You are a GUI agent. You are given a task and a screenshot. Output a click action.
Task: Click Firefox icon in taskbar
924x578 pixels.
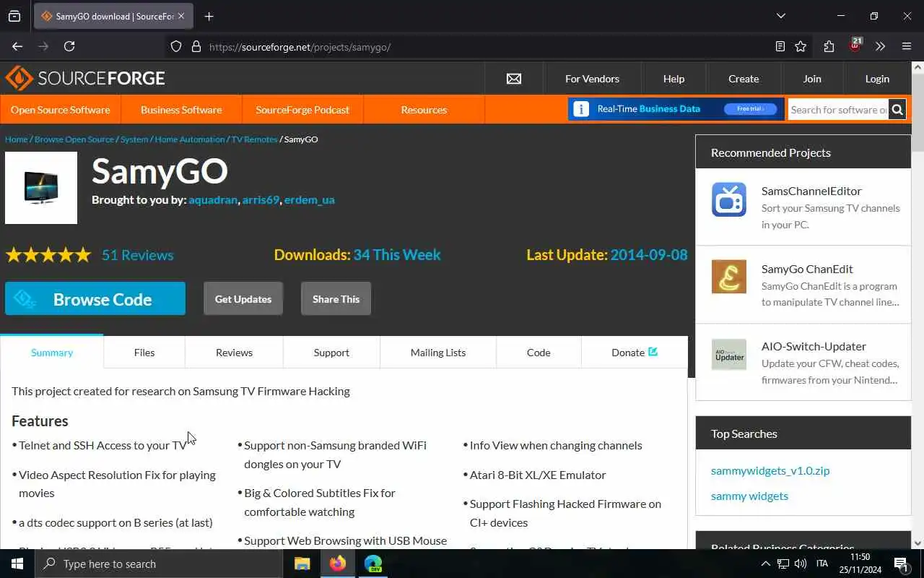338,564
